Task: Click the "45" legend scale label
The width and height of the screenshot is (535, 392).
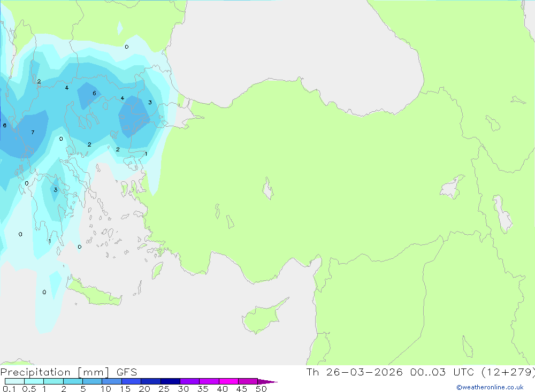Action: click(242, 389)
